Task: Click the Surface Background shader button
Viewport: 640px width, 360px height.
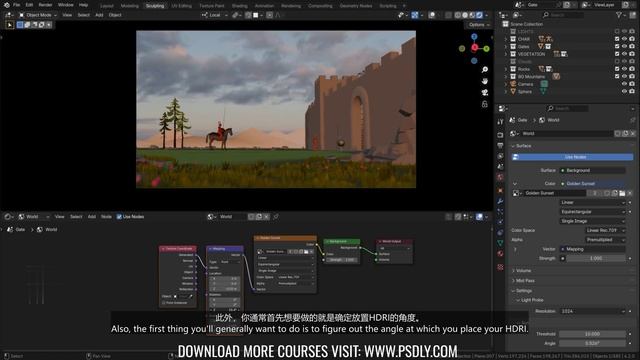Action: 593,171
